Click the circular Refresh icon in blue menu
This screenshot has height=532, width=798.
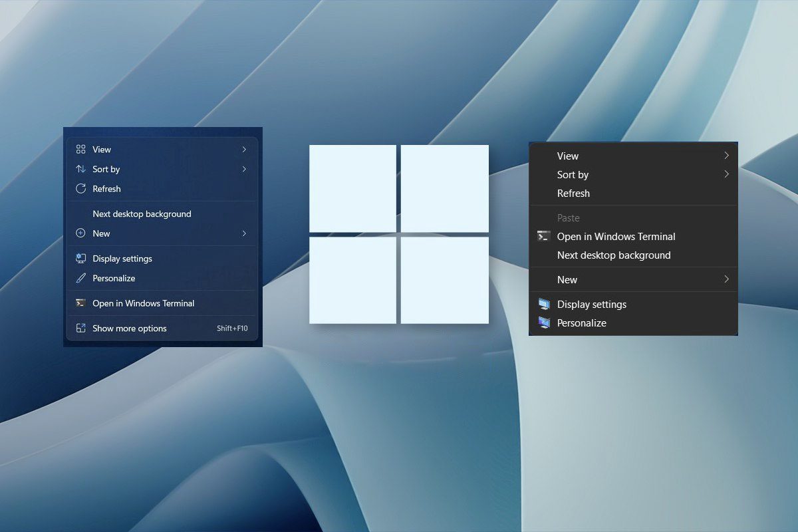80,189
